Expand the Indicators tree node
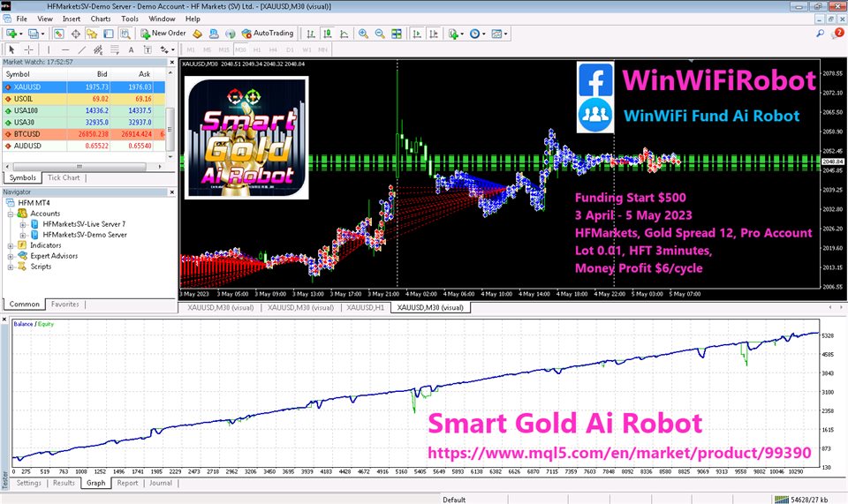Viewport: 848px width, 504px height. 11,245
